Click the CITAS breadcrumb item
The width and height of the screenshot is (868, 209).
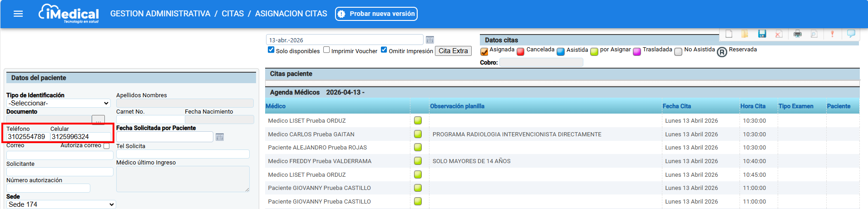point(232,14)
